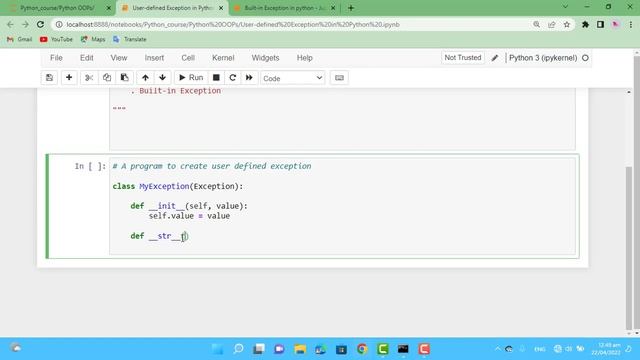Open the Translate bookmark
Screen dimensions: 640x360
click(x=130, y=39)
